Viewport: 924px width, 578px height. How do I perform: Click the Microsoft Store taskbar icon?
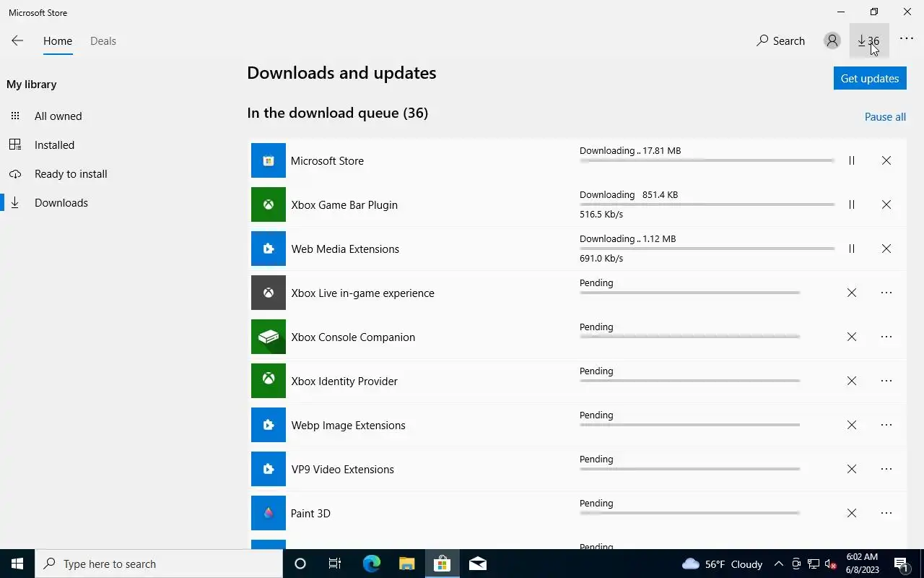click(442, 564)
